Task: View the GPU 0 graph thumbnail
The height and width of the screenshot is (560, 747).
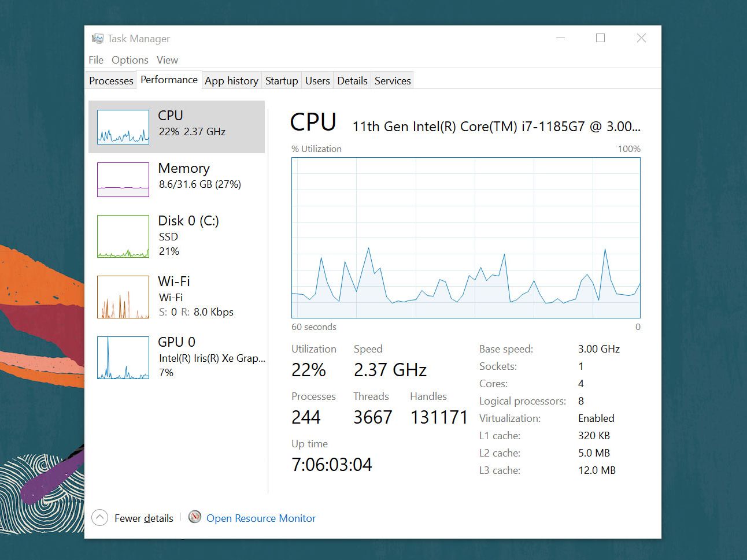Action: click(x=123, y=358)
